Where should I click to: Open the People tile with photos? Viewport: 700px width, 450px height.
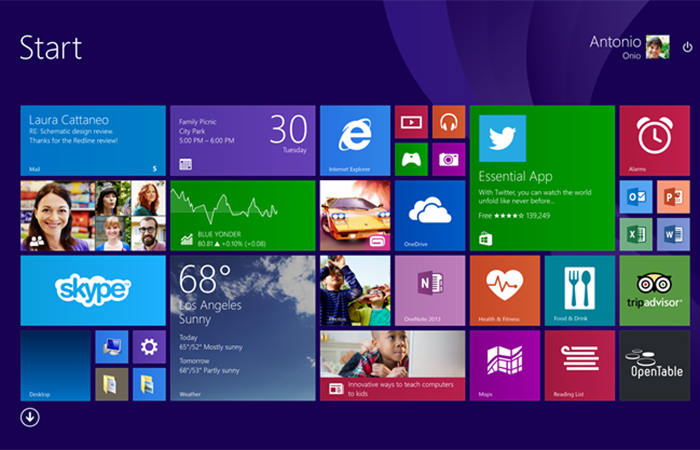coord(93,216)
